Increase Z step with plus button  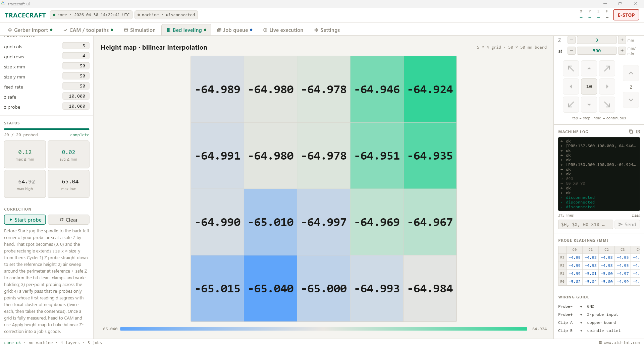click(622, 40)
